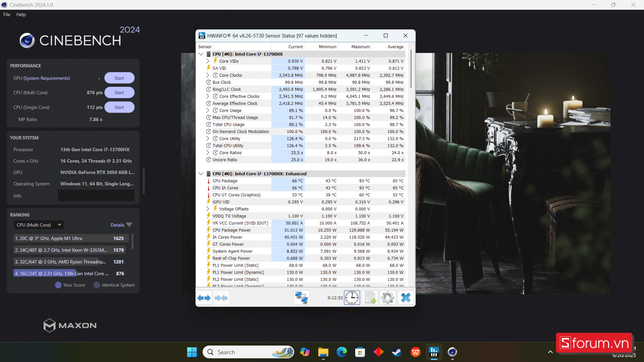
Task: Expand the Core Clocks row
Action: tap(208, 75)
